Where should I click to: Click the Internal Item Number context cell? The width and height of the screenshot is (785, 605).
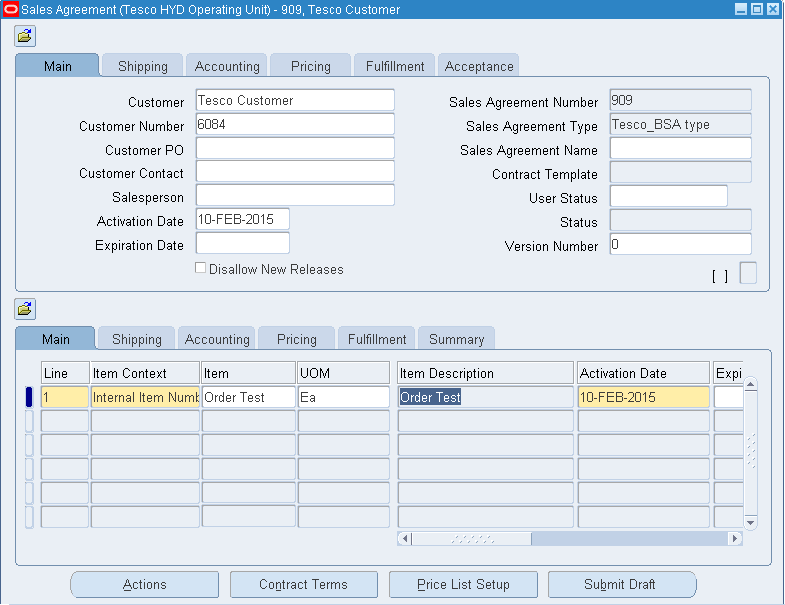[x=145, y=397]
